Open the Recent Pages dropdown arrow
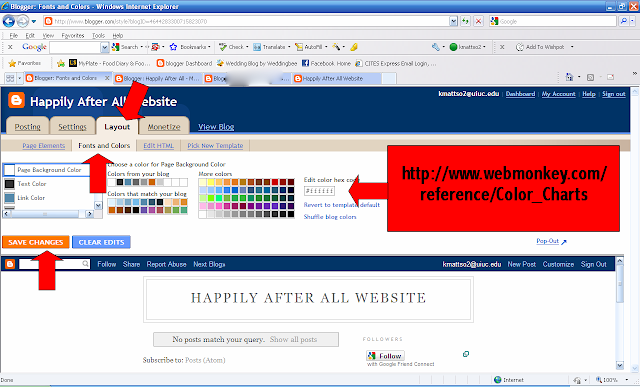The image size is (640, 387). click(34, 21)
